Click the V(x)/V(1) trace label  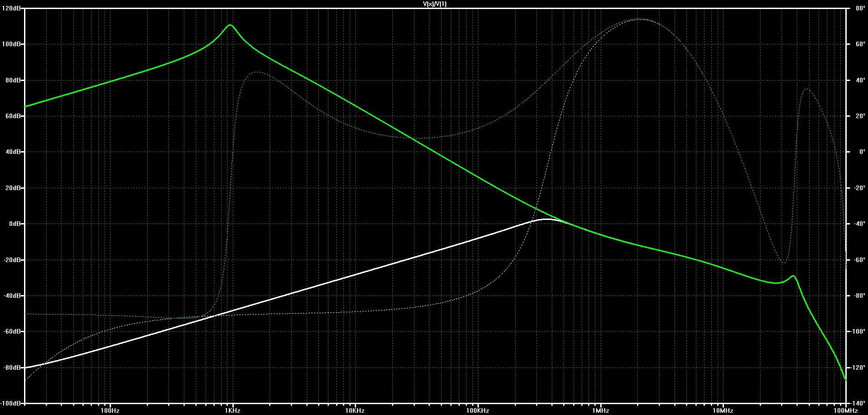[x=434, y=4]
